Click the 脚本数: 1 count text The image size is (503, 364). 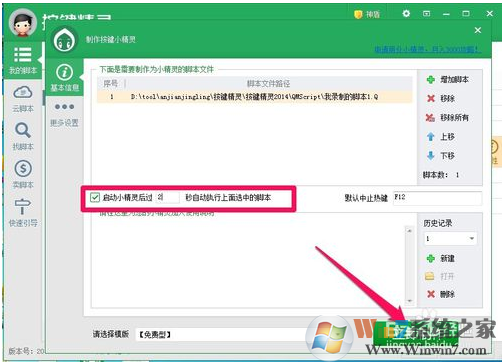coord(441,175)
